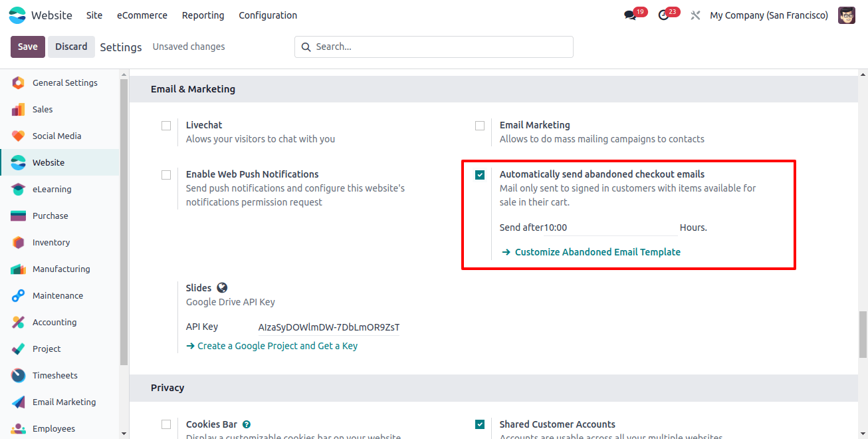Enable the Livechat checkbox
Image resolution: width=868 pixels, height=439 pixels.
coord(166,126)
